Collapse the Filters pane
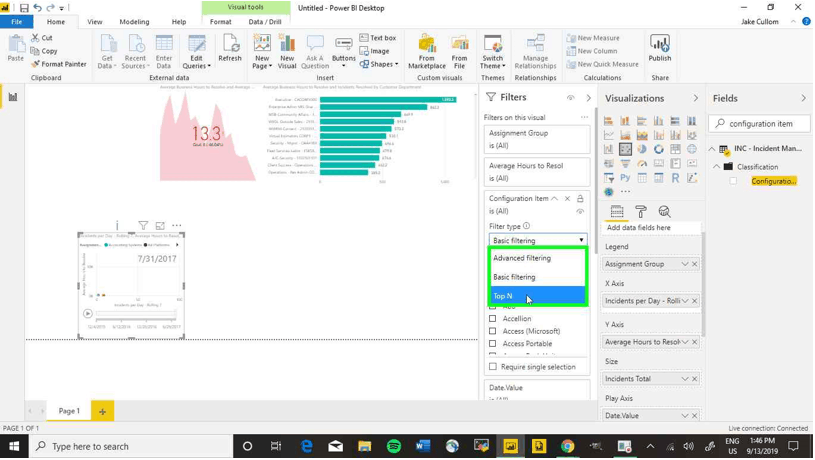 [588, 98]
